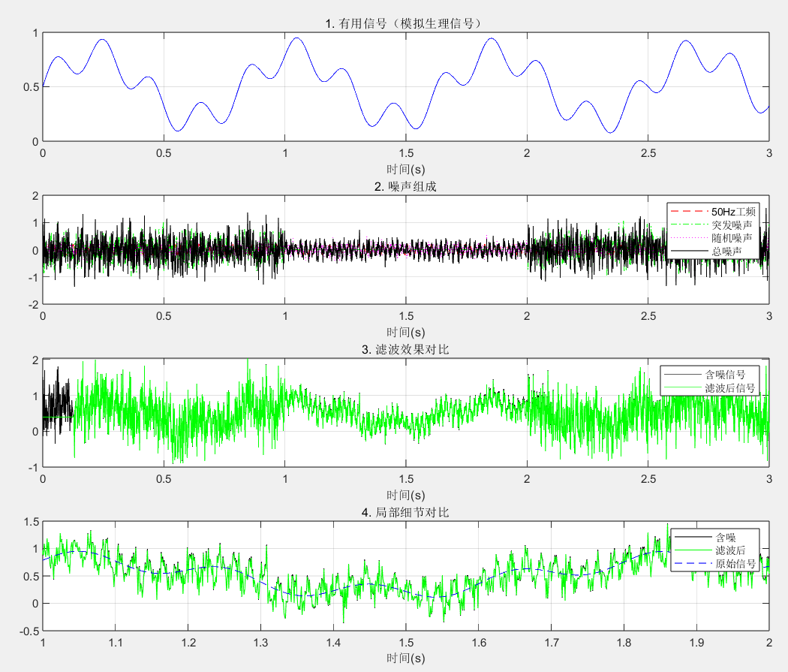
Task: Click the red dashed 50Hz工频 legend line sample
Action: point(689,211)
